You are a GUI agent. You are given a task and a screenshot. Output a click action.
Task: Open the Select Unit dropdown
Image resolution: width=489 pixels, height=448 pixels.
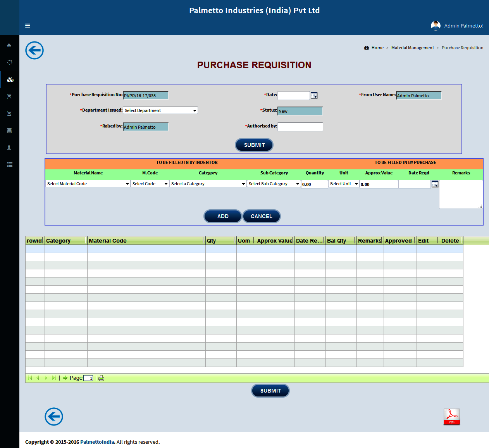(344, 184)
